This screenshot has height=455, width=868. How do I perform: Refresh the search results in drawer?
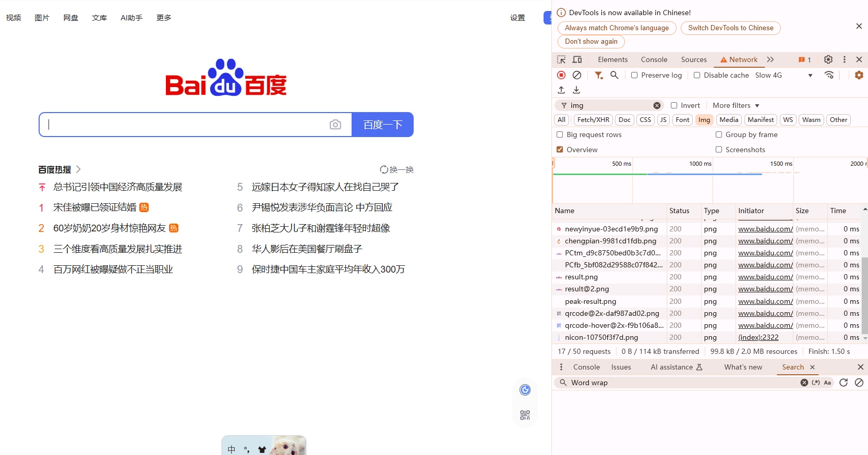point(843,383)
